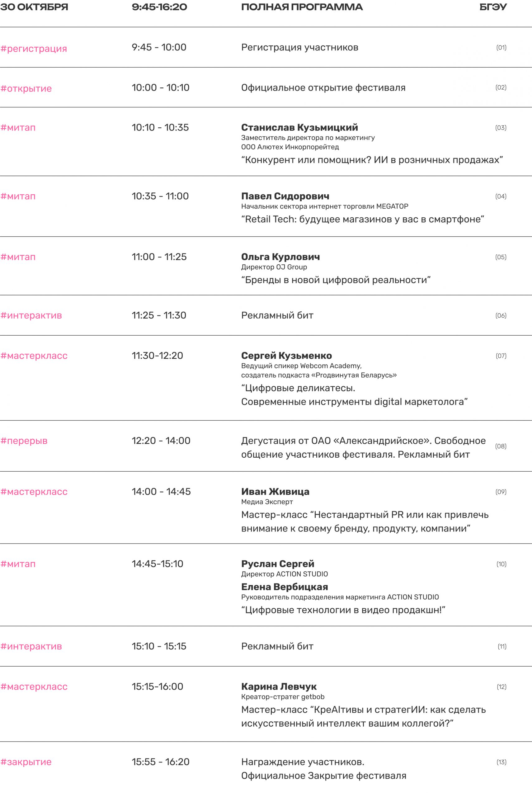Open Иван Живица speaker entry
The image size is (532, 797).
(275, 492)
